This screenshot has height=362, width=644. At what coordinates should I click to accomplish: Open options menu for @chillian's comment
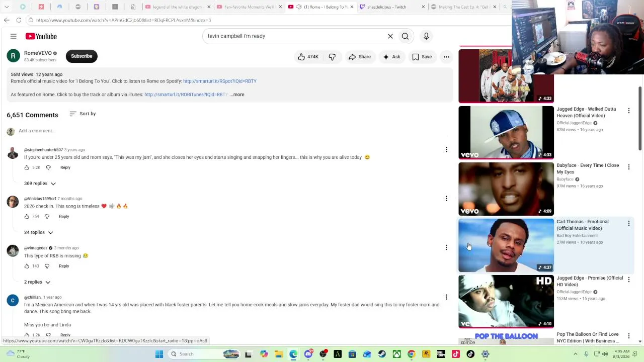(446, 297)
